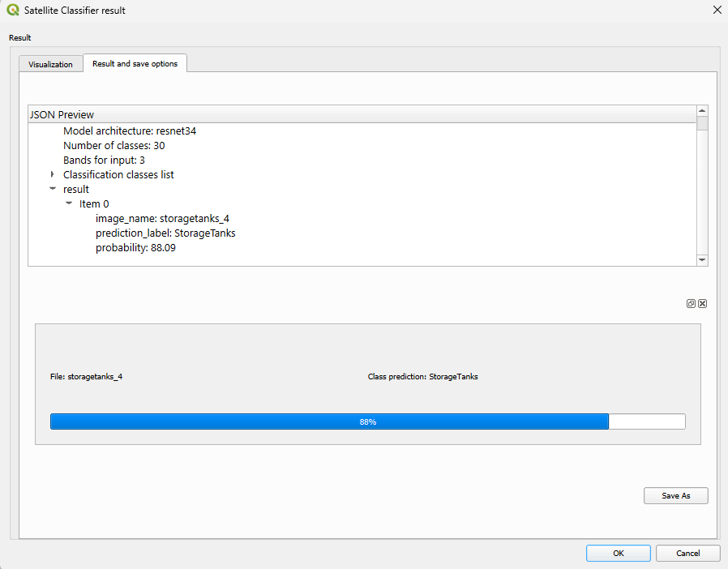Screen dimensions: 728x569
Task: Select the prediction_label: StorageTanks row
Action: [x=165, y=233]
